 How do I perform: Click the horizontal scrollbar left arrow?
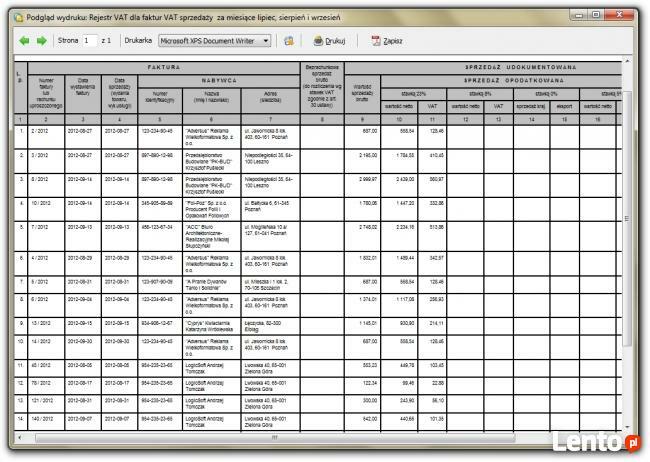[x=17, y=437]
